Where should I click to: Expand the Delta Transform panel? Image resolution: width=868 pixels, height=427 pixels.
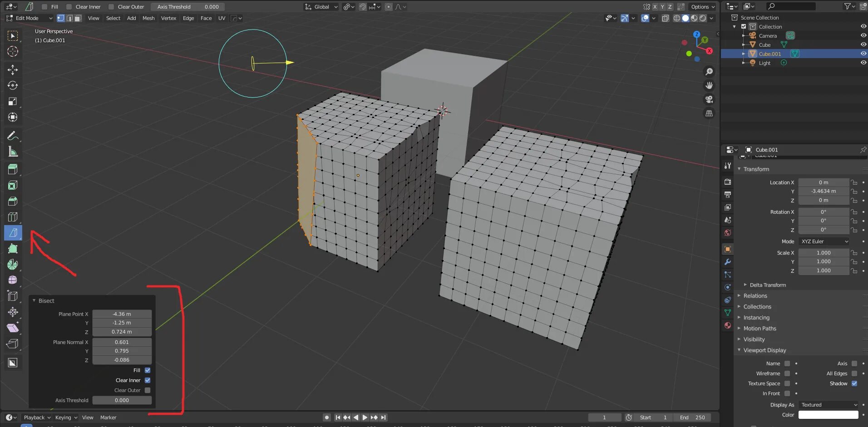(x=767, y=285)
